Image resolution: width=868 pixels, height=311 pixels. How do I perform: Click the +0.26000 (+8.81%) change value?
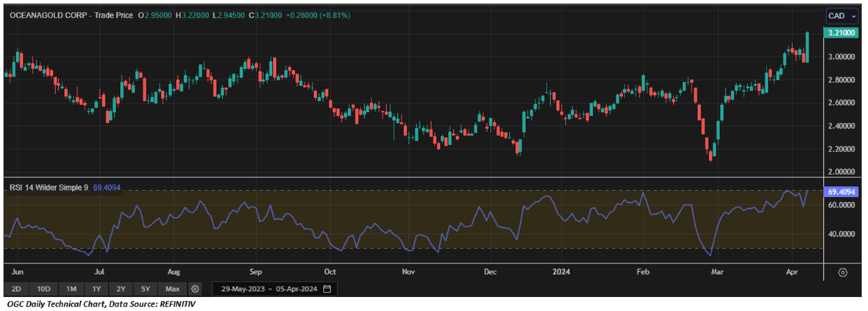pos(318,15)
